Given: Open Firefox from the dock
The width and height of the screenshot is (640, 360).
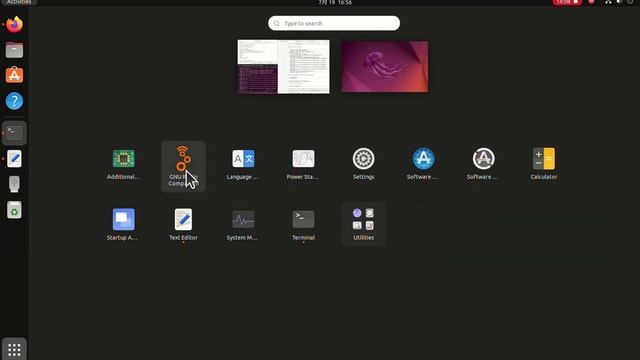Looking at the screenshot, I should pyautogui.click(x=14, y=24).
